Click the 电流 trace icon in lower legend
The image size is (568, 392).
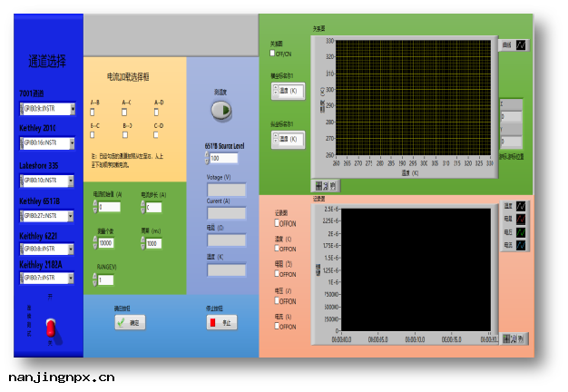point(521,245)
